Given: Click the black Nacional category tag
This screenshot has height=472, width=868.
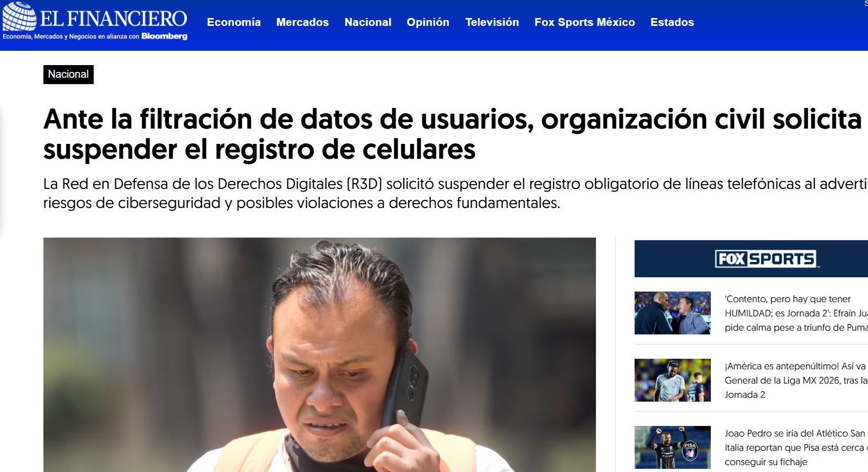Looking at the screenshot, I should click(68, 74).
